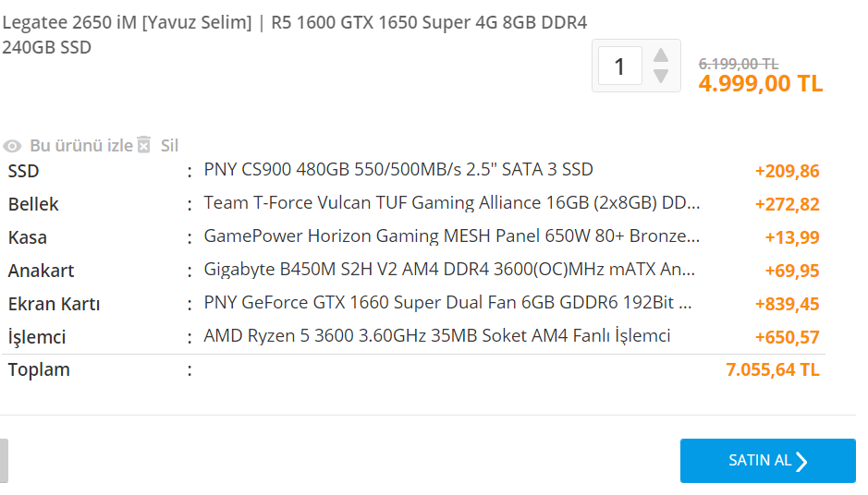Click the crossed-out 6.199,00 TL price
868x495 pixels.
738,64
